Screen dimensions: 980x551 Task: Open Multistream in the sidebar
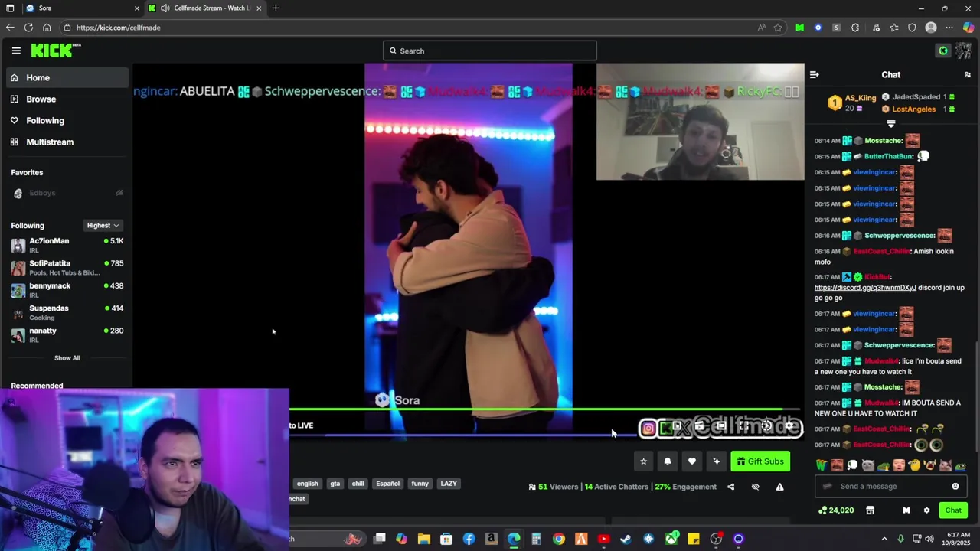pyautogui.click(x=66, y=142)
